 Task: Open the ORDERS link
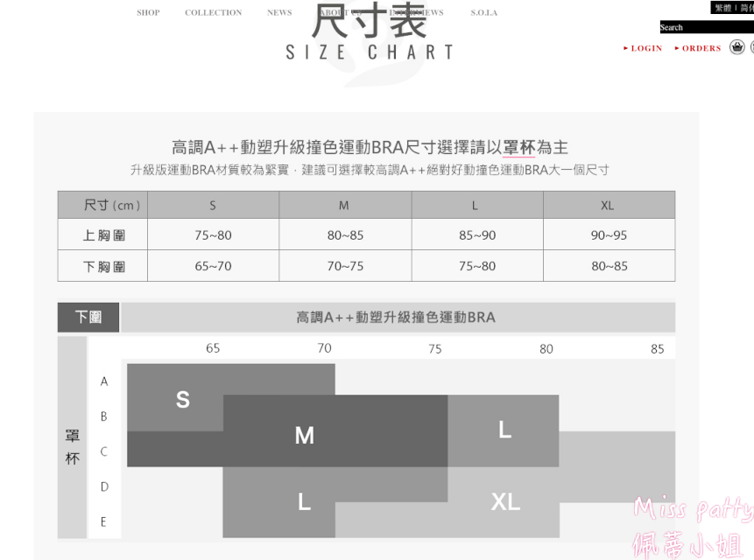(x=701, y=48)
